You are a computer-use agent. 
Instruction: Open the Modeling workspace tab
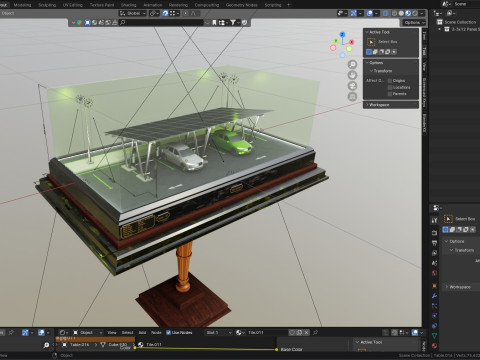click(22, 5)
